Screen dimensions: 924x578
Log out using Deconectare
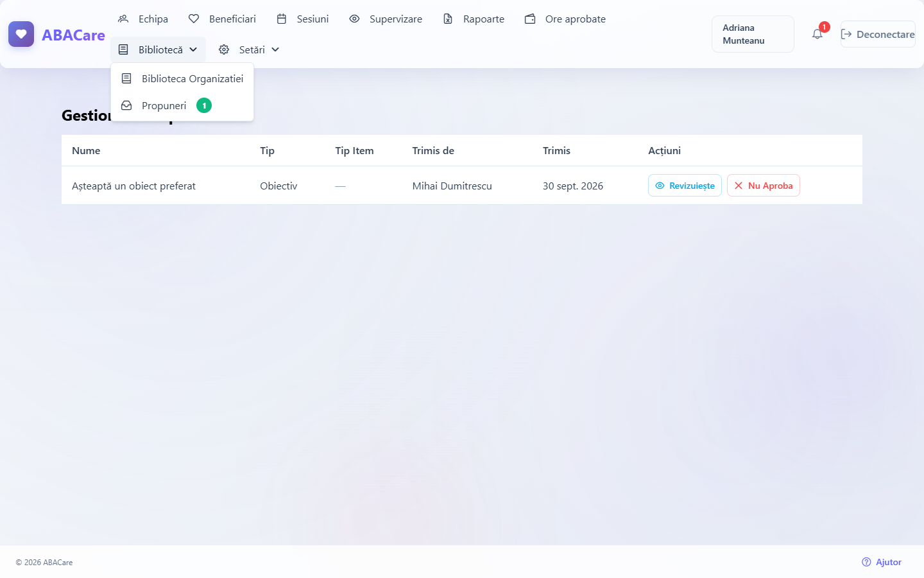point(878,34)
